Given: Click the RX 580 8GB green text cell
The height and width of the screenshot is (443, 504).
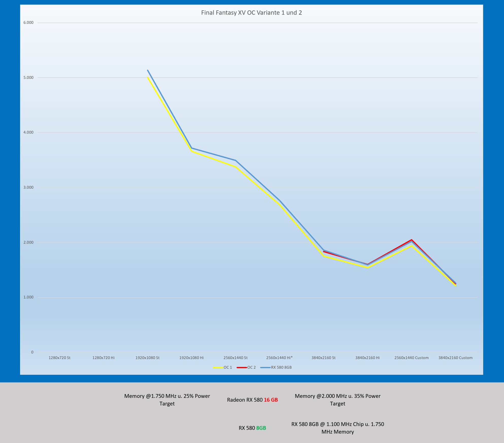Looking at the screenshot, I should click(252, 428).
